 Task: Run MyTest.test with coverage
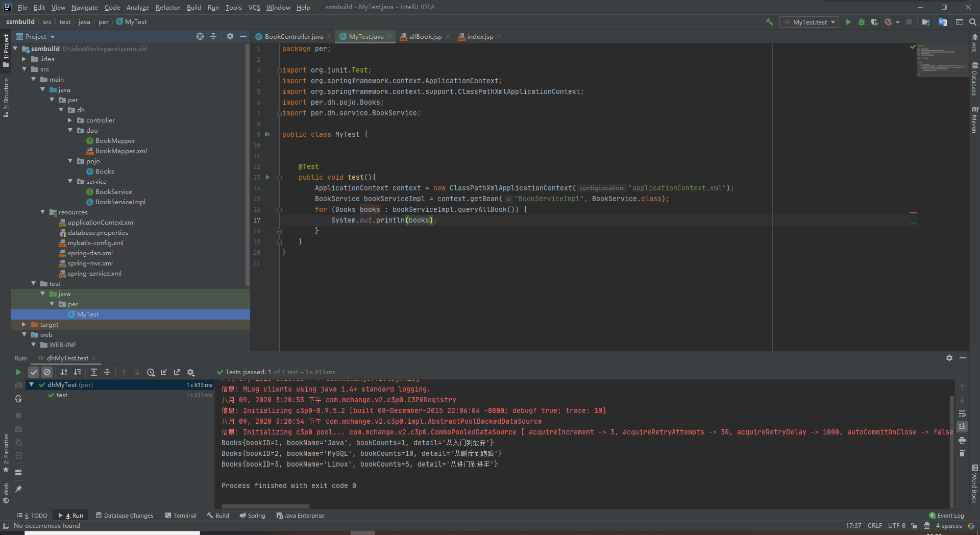tap(874, 22)
